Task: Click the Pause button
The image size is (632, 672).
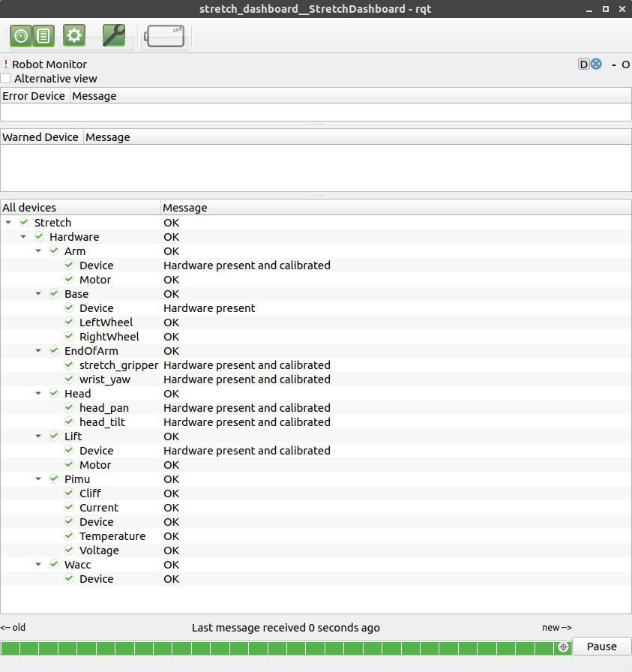Action: pyautogui.click(x=601, y=646)
